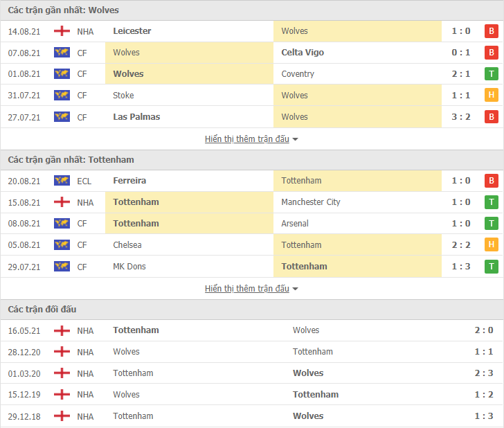
Task: Open the MK Dons vs Tottenham 1:3 score
Action: coord(461,267)
